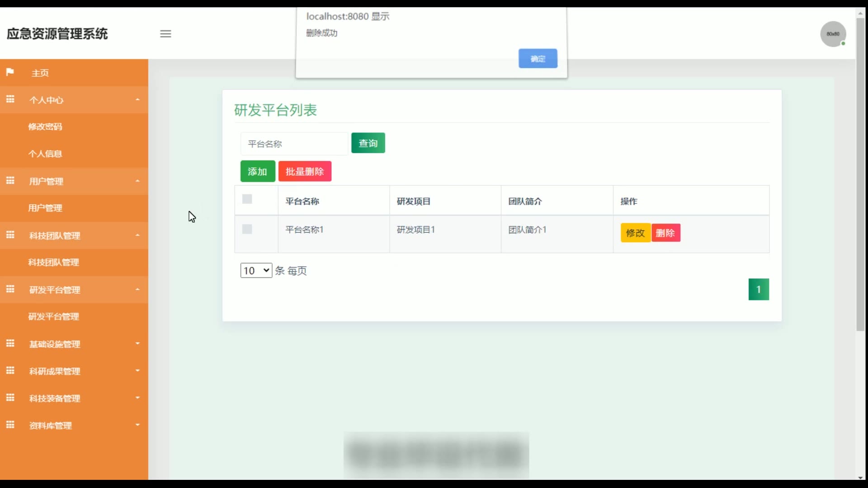Screen dimensions: 868x488
Task: Click the 平台名称 search input field
Action: coord(294,144)
